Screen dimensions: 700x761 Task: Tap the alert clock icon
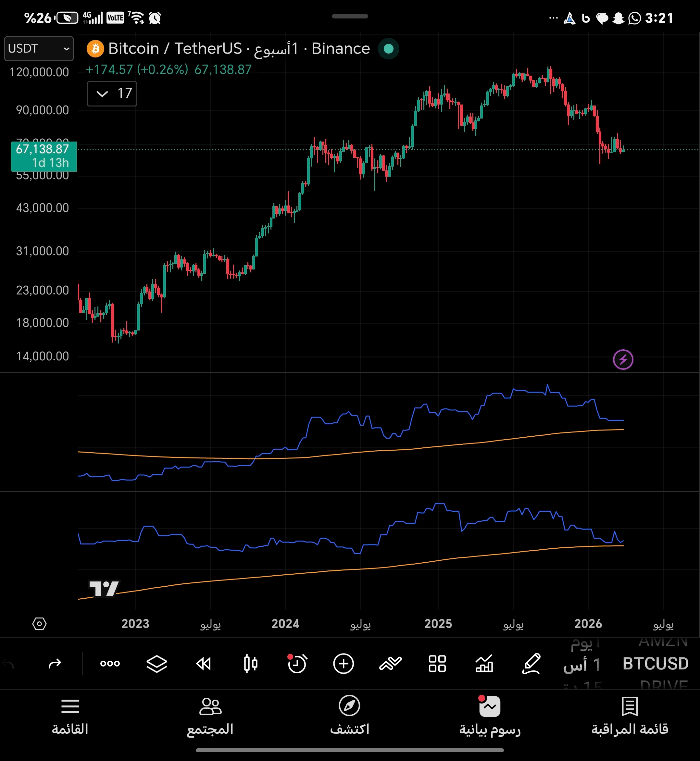297,664
